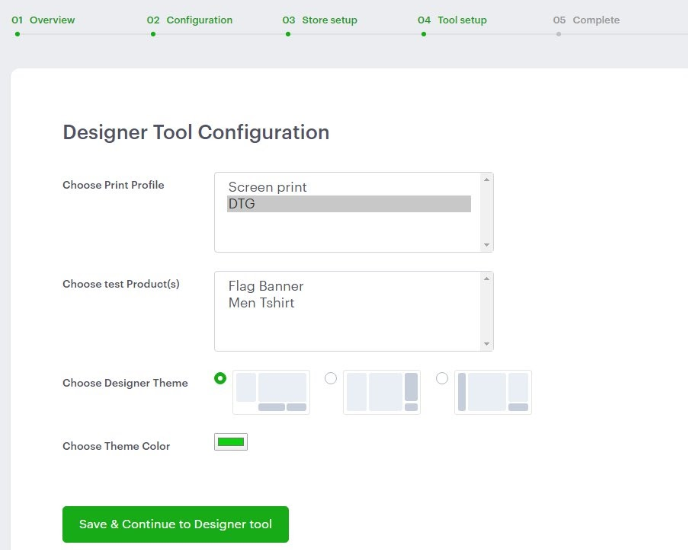
Task: Go to the 01 Overview step
Action: point(43,20)
